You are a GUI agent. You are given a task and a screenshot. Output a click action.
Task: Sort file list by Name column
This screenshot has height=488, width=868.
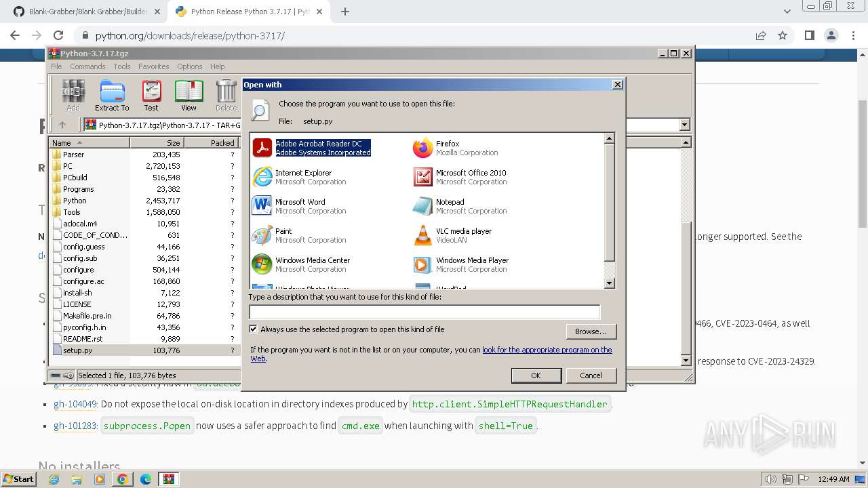coord(89,142)
